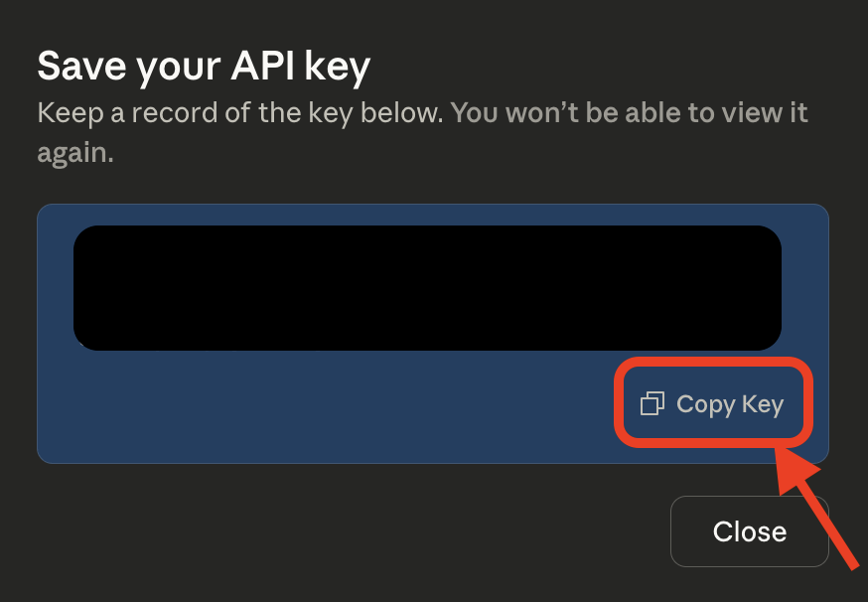Click the "Keep a record" sentence

240,113
